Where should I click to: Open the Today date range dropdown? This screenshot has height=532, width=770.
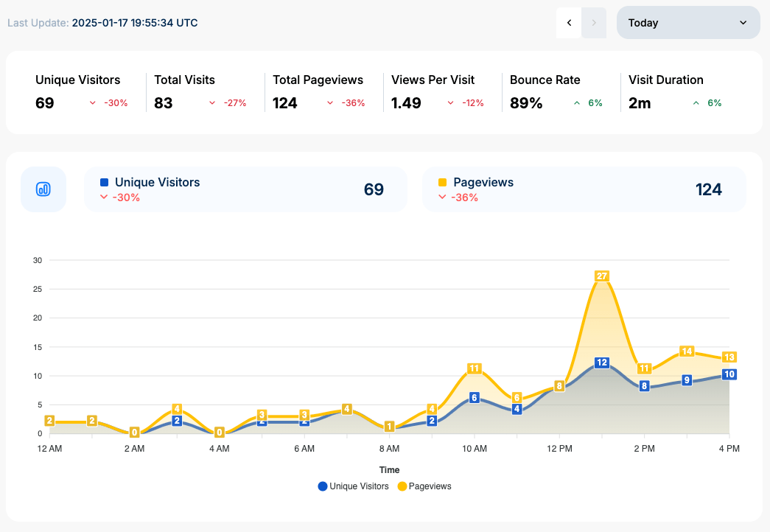[687, 23]
